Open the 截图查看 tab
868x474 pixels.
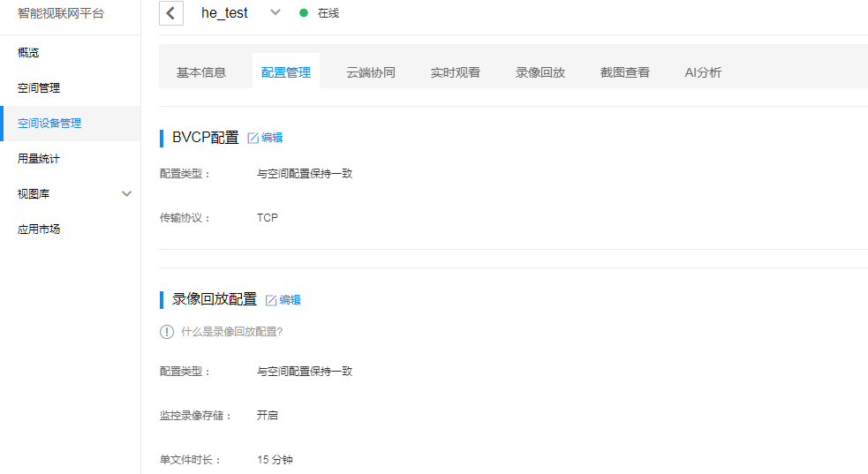[624, 72]
